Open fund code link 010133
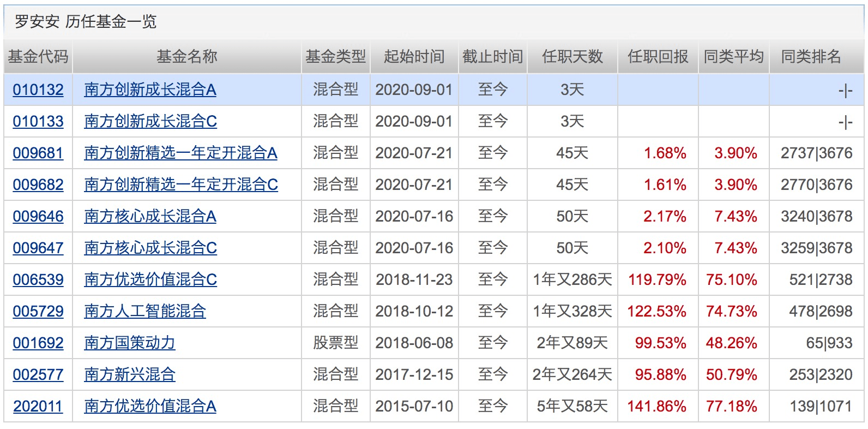 38,121
